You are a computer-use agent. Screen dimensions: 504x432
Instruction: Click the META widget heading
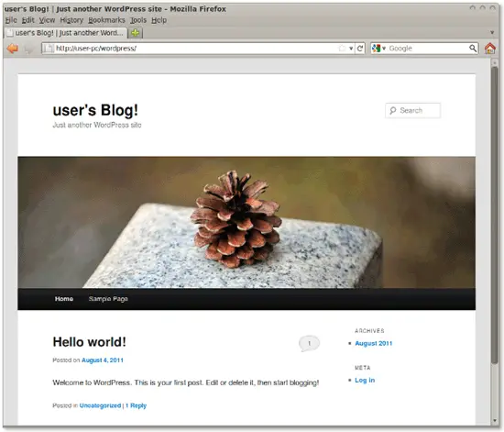coord(363,368)
